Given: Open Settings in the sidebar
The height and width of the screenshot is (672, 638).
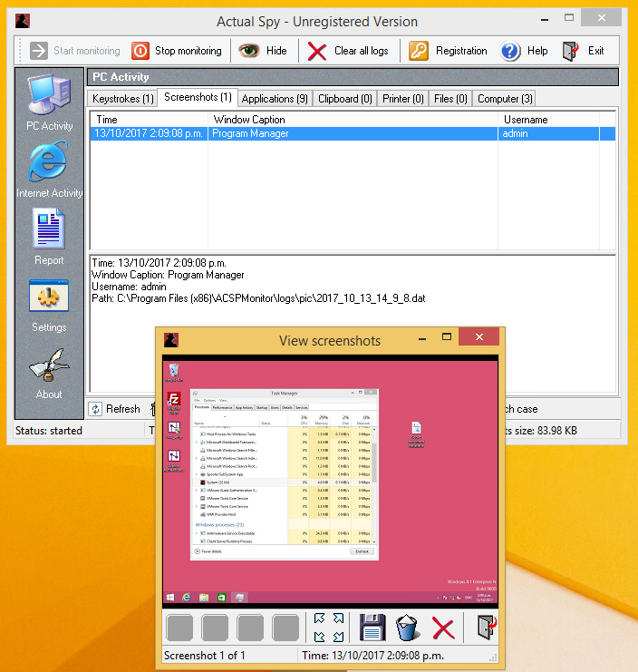Looking at the screenshot, I should tap(49, 306).
